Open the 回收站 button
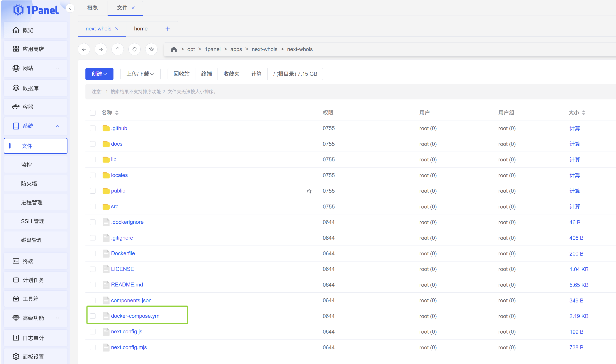 coord(181,74)
